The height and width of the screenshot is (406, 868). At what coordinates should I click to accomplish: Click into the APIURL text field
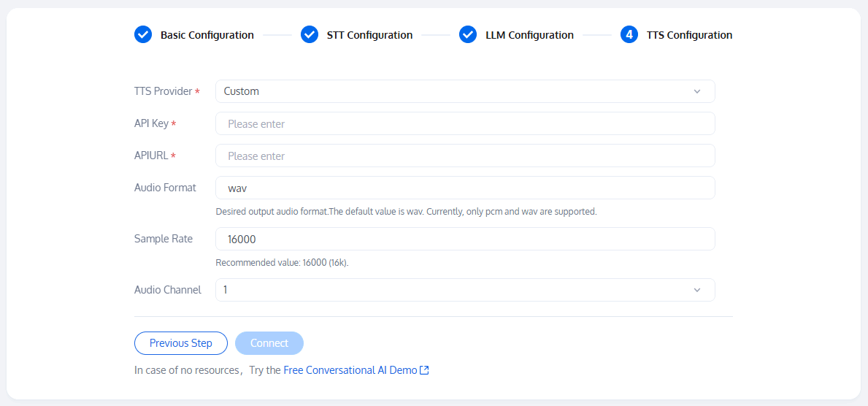464,156
